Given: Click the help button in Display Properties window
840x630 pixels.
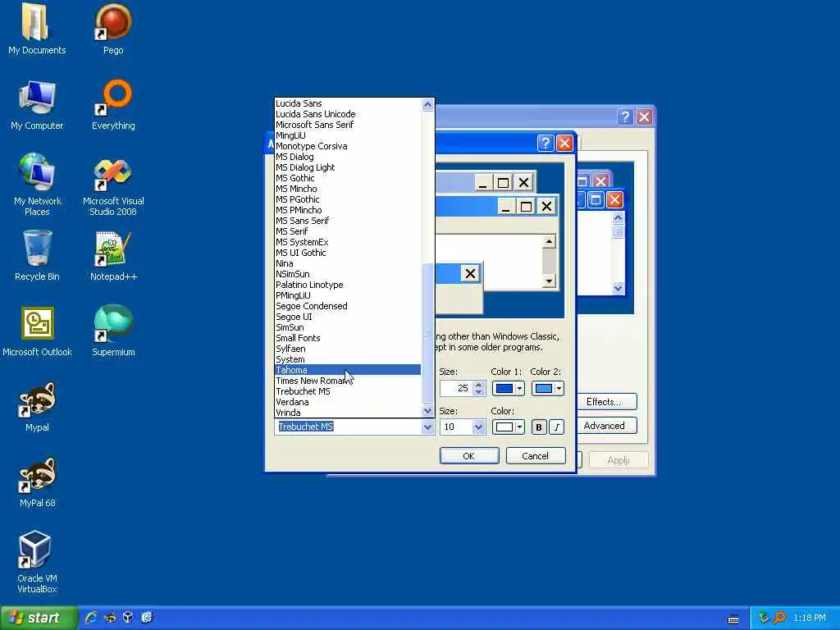Looking at the screenshot, I should pyautogui.click(x=625, y=117).
